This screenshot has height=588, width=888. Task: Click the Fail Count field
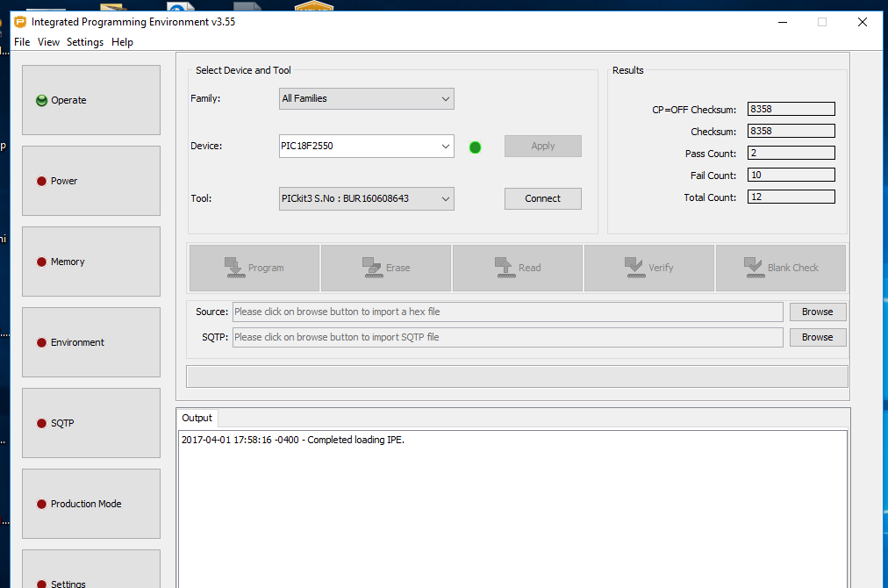pos(791,175)
